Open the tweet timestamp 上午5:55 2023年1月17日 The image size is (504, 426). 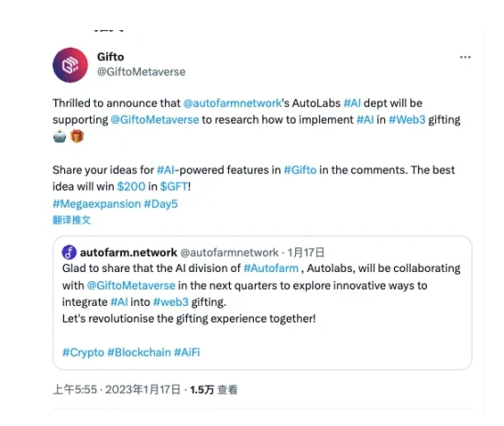[x=116, y=389]
